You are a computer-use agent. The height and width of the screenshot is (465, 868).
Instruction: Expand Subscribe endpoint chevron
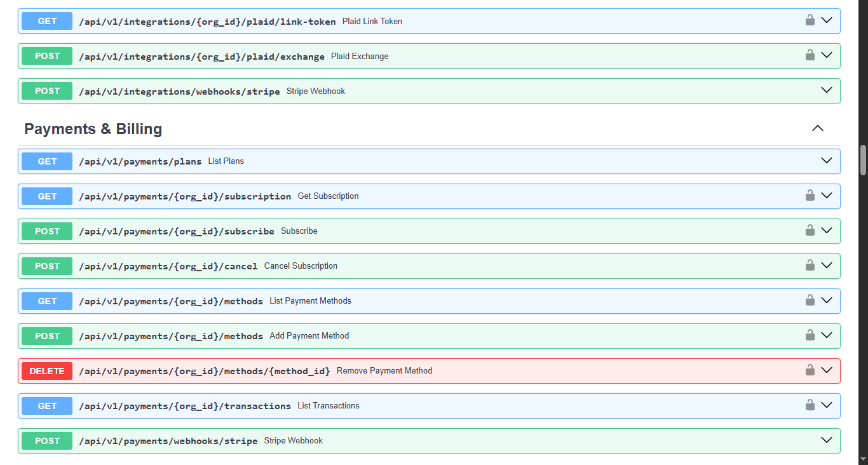pos(827,231)
